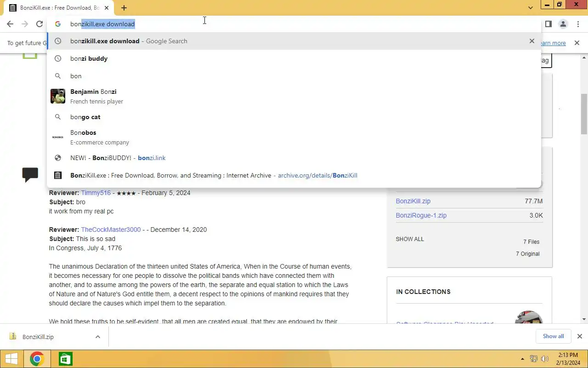This screenshot has height=368, width=588.
Task: Click the address bar text field
Action: (294, 24)
